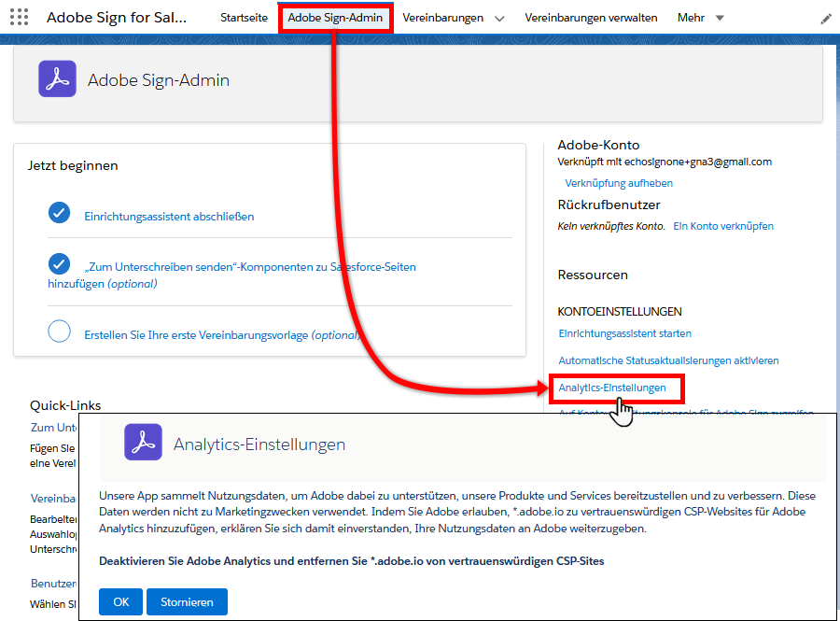Screen dimensions: 840x621
Task: Click the pencil edit navigation icon
Action: [826, 19]
